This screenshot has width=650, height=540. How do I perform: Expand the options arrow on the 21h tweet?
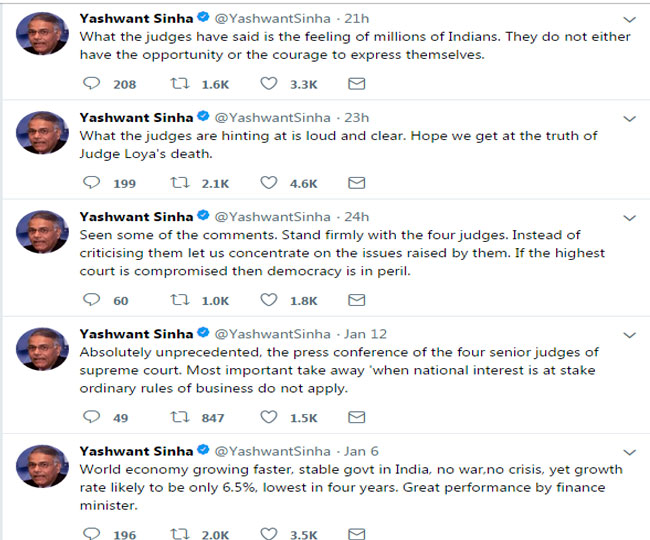coord(628,19)
